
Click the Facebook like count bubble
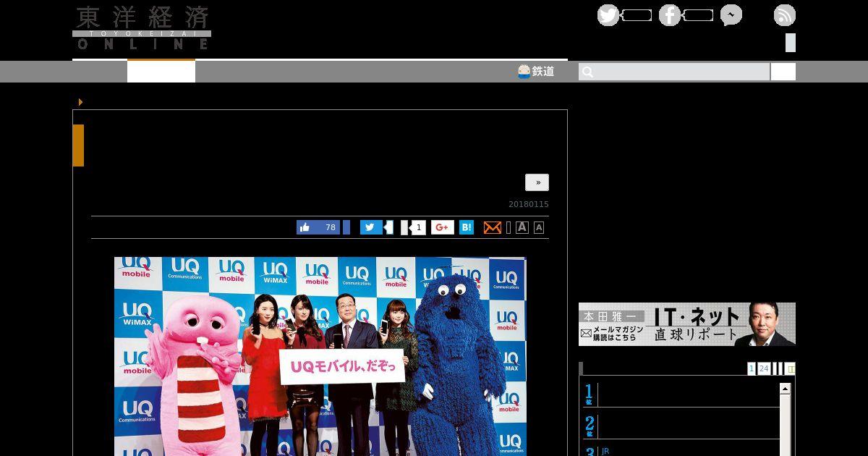click(x=699, y=15)
